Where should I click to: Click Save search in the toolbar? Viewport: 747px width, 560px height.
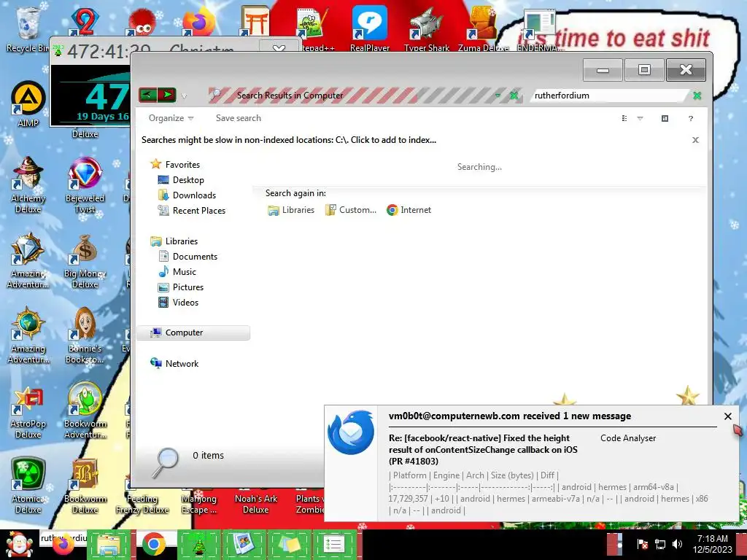tap(239, 118)
